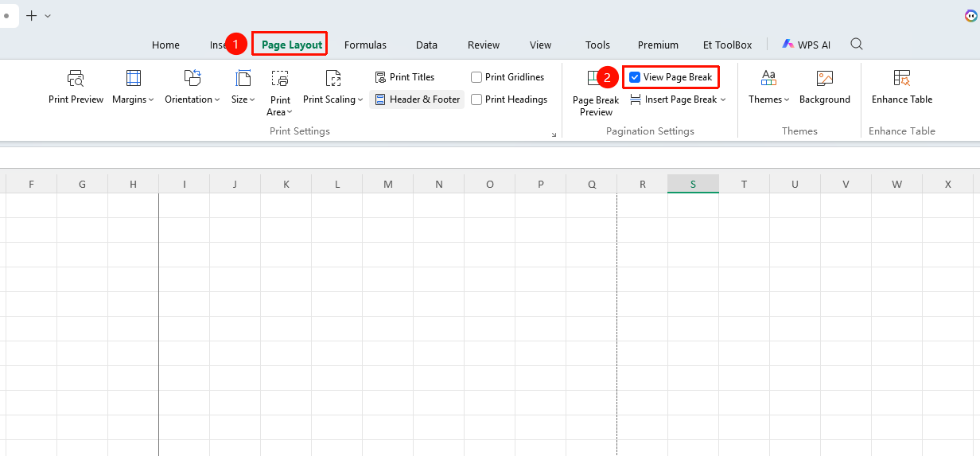Screen dimensions: 980x456
Task: Switch to the View tab
Action: click(x=541, y=45)
